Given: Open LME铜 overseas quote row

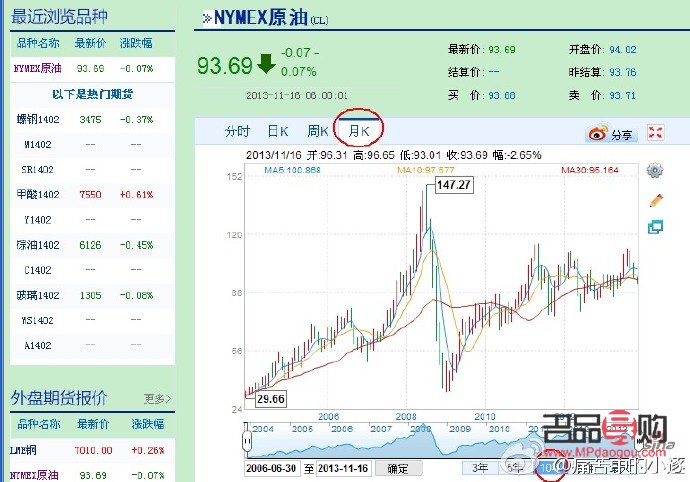Looking at the screenshot, I should tap(92, 450).
